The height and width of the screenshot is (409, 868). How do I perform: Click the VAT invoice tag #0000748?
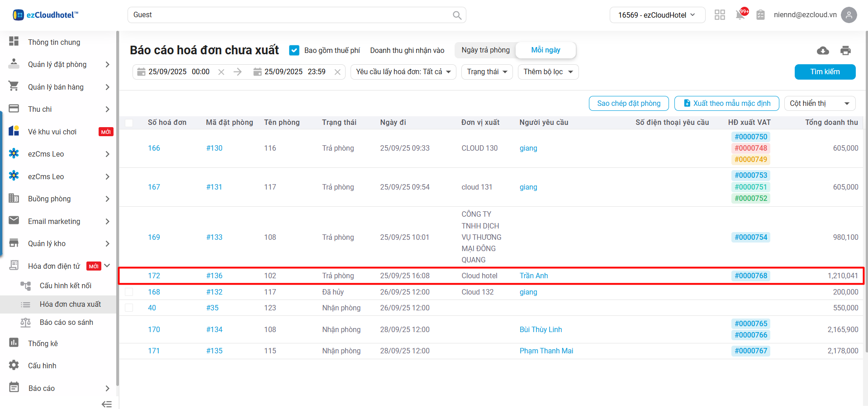click(750, 148)
